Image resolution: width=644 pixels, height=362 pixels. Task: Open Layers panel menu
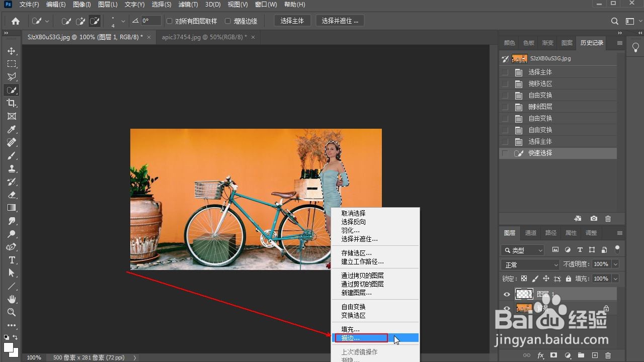pos(619,233)
